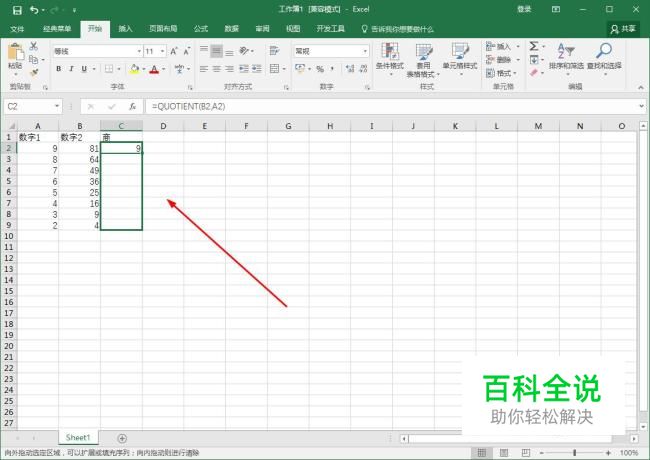The height and width of the screenshot is (460, 650).
Task: Toggle underline formatting
Action: pos(84,69)
